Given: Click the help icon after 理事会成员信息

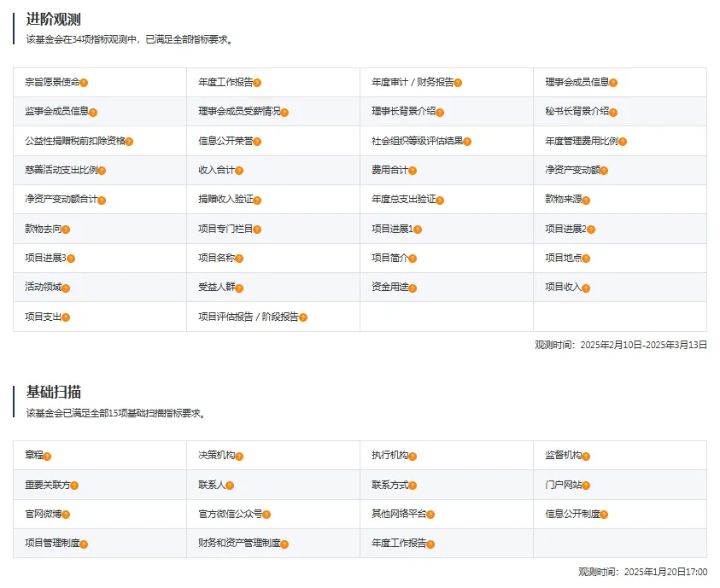Looking at the screenshot, I should [x=613, y=83].
